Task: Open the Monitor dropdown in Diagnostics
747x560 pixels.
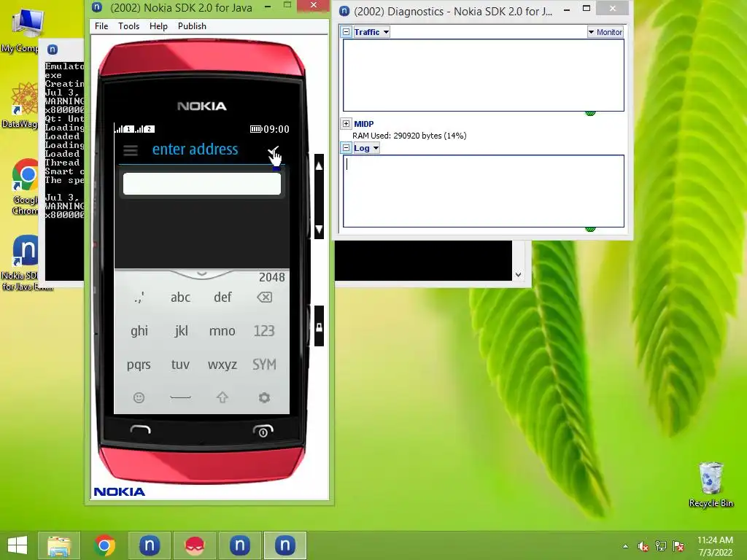Action: coord(605,32)
